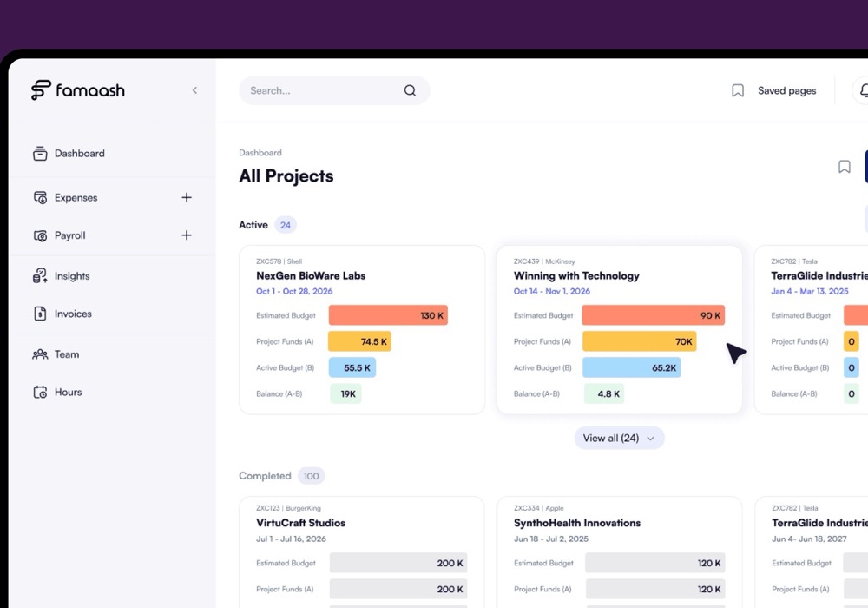Click the ZXC123 | BurgerKing label
The width and height of the screenshot is (868, 608).
[288, 508]
